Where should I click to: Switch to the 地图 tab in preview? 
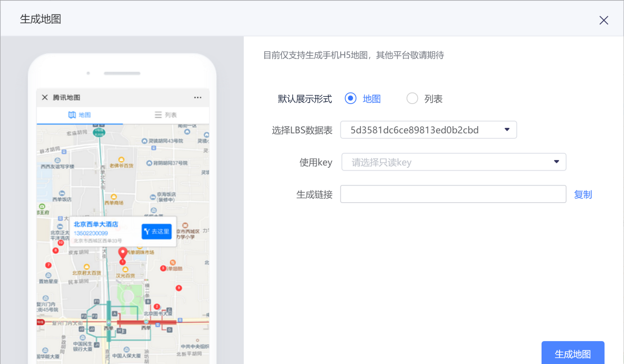tap(80, 115)
